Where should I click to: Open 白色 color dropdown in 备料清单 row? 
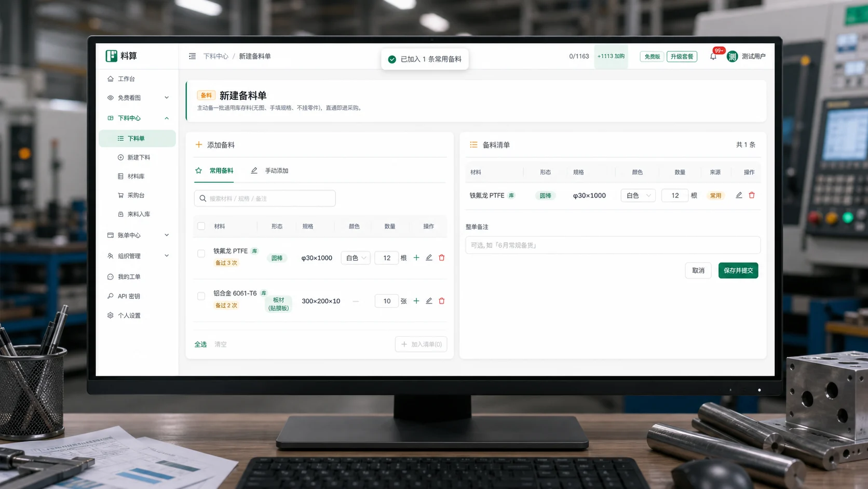point(638,195)
